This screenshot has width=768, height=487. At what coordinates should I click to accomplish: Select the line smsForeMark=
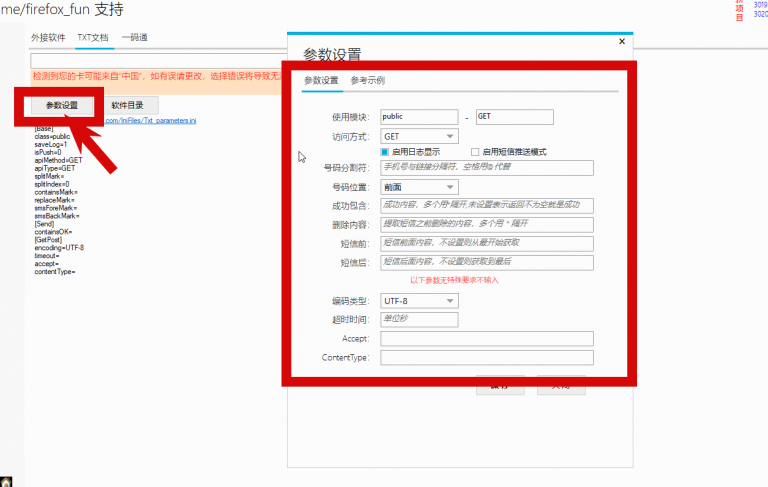pos(56,208)
